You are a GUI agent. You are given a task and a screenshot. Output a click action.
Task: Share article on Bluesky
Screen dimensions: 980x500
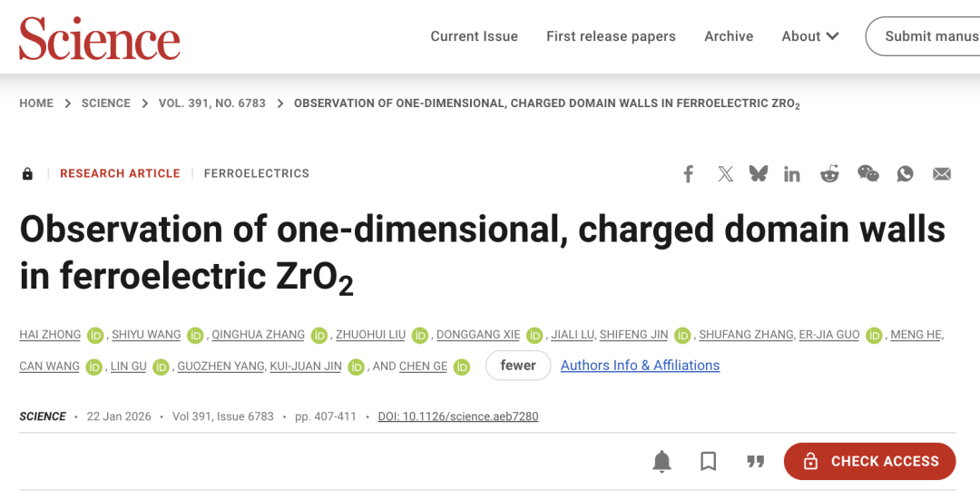pos(758,173)
